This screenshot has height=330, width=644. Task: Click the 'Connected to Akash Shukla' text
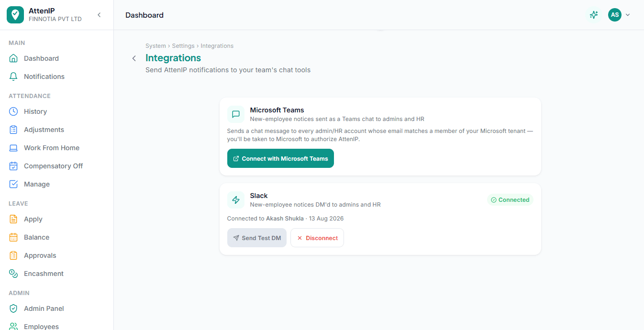point(266,219)
